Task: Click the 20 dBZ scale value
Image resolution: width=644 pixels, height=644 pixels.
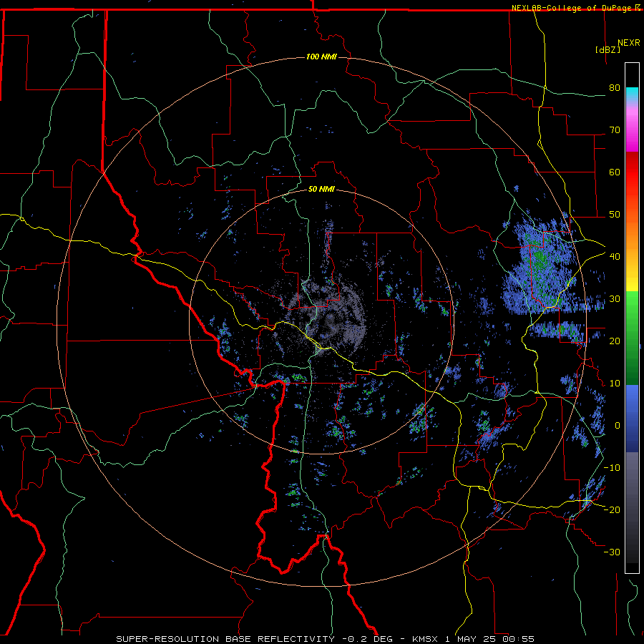Action: pos(615,341)
